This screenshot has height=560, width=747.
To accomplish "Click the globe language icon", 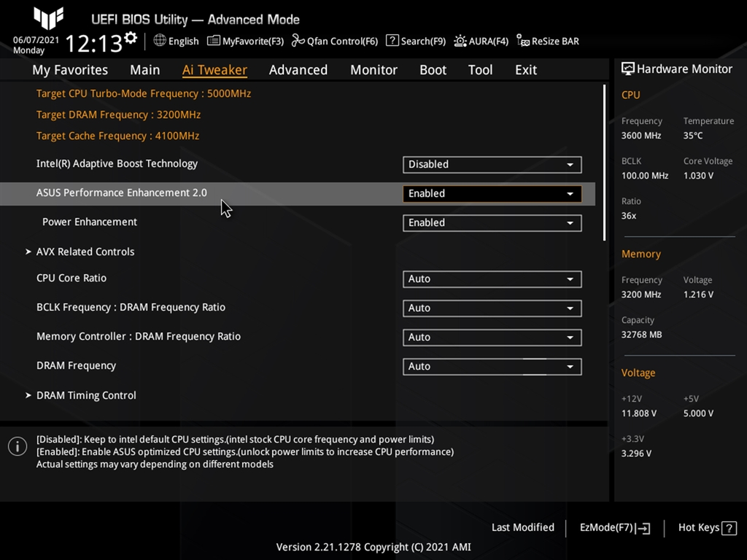I will tap(160, 41).
